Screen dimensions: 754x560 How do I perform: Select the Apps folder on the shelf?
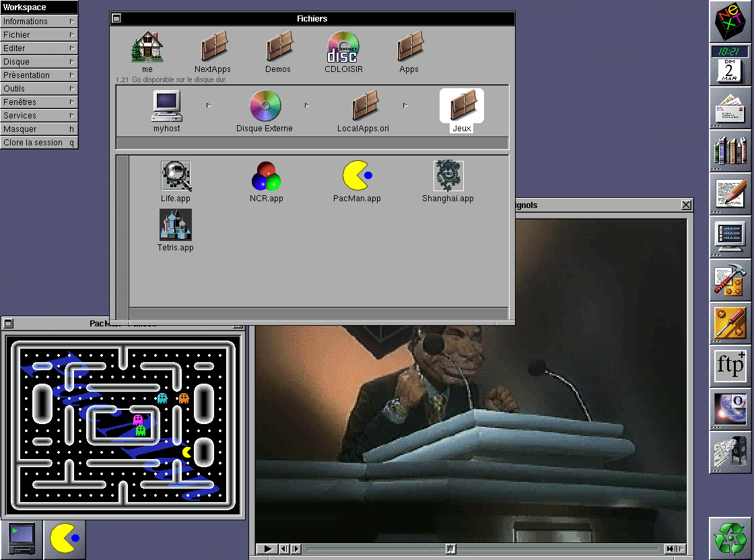(x=410, y=46)
